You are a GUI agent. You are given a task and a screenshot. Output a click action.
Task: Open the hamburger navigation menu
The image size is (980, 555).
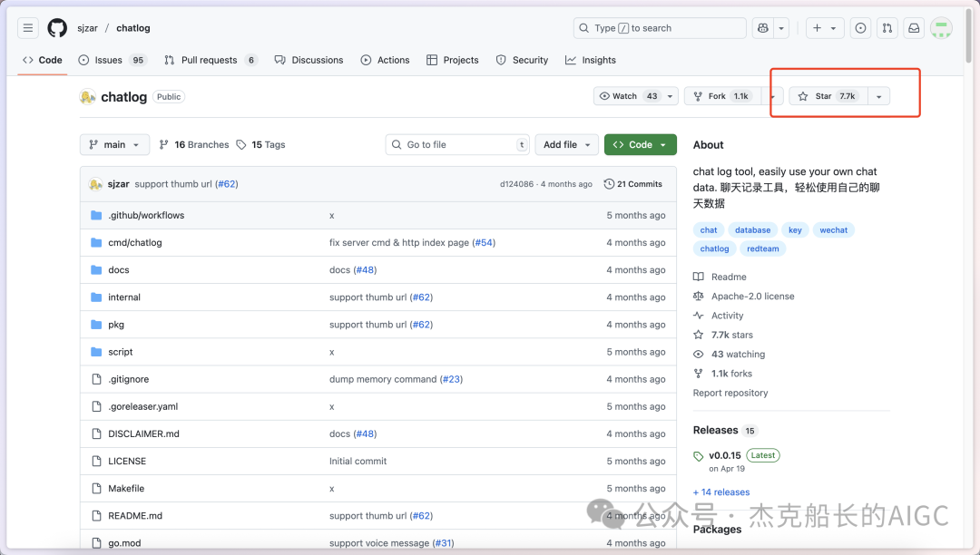(x=27, y=28)
